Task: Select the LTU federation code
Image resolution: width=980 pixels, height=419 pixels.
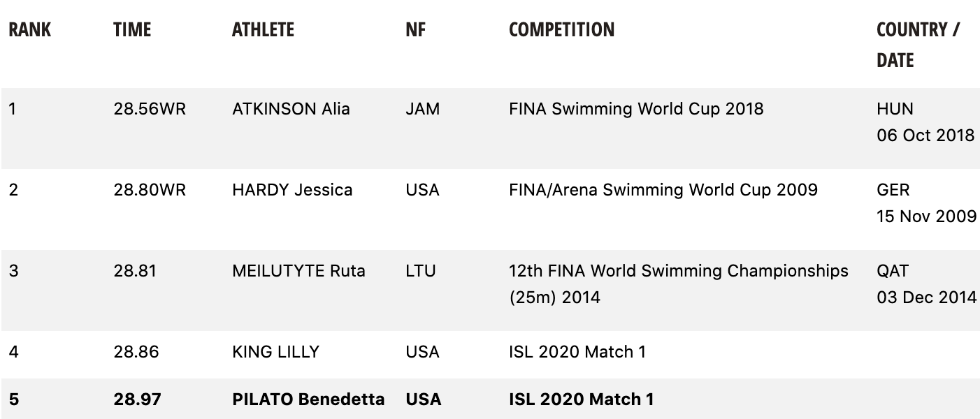Action: (421, 271)
